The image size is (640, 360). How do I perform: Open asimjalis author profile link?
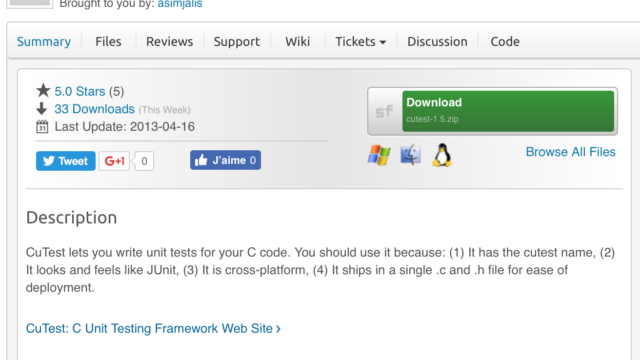click(x=180, y=4)
